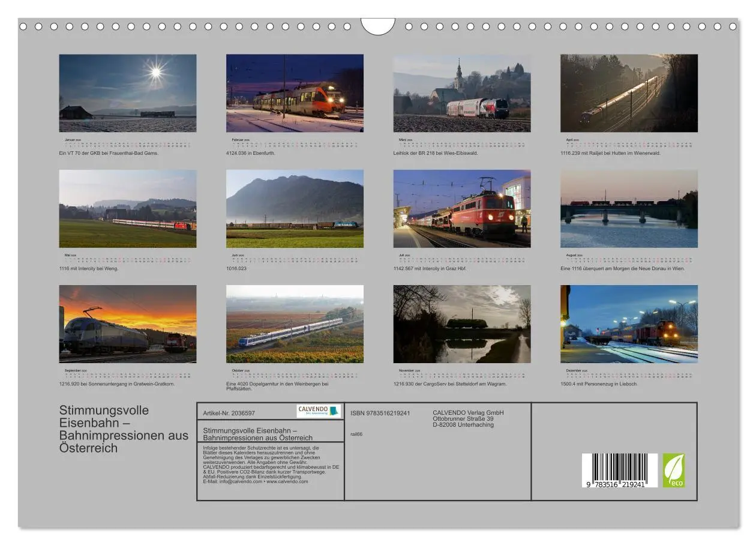
Task: Select caption '1016.023' under the June photo
Action: coord(236,268)
